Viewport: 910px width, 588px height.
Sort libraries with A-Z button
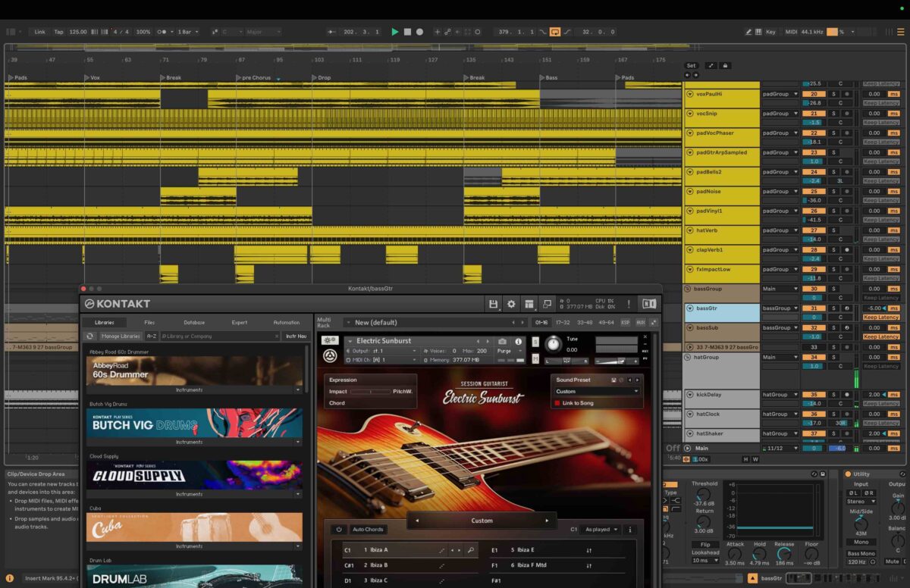pyautogui.click(x=152, y=336)
